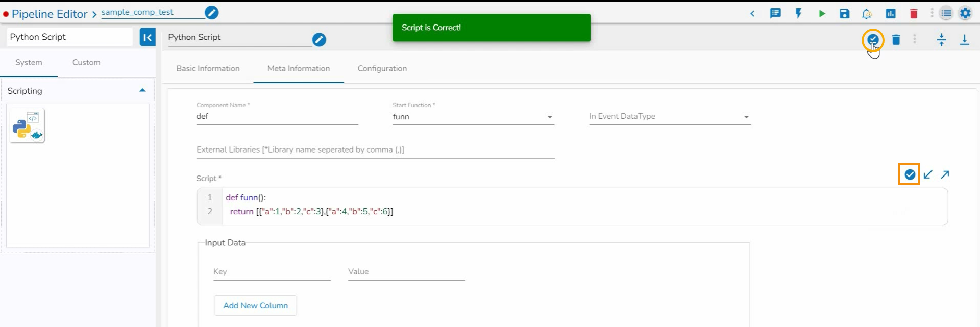Screen dimensions: 980x327
Task: Save the pipeline using the floppy disk icon
Action: (x=845, y=14)
